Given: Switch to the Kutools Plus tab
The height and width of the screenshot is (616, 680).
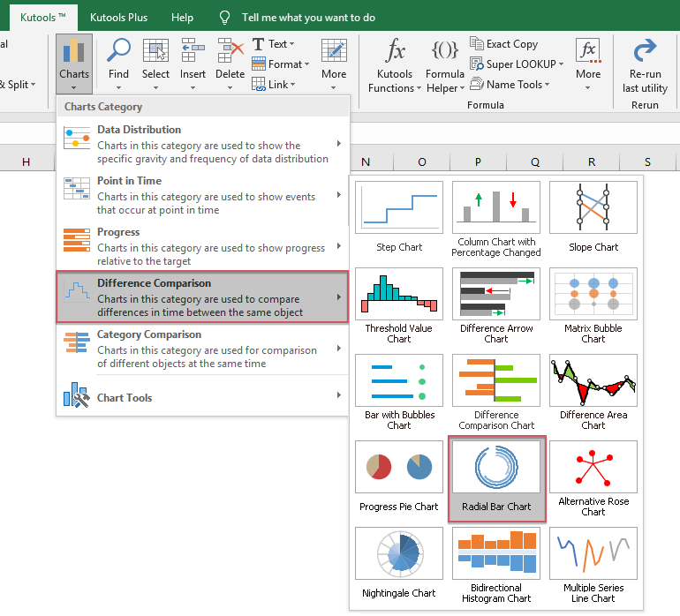Looking at the screenshot, I should point(118,18).
